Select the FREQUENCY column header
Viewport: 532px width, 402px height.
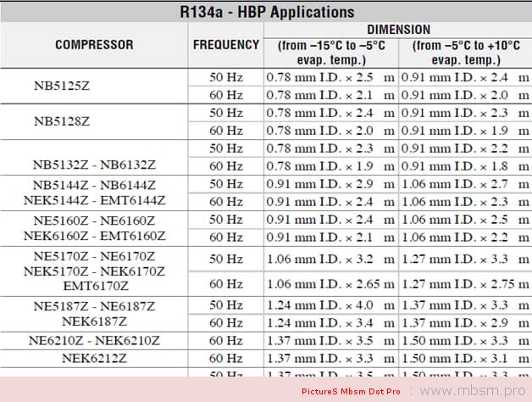[226, 45]
